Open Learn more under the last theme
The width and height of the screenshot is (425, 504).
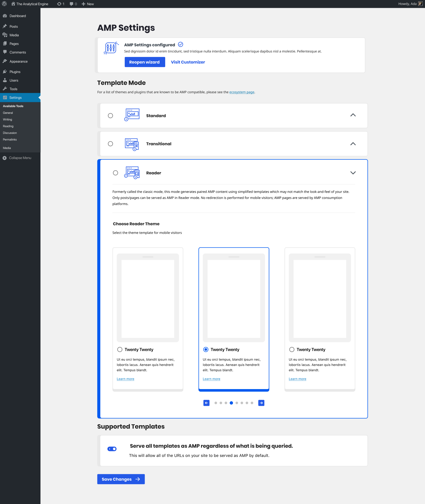pyautogui.click(x=297, y=379)
